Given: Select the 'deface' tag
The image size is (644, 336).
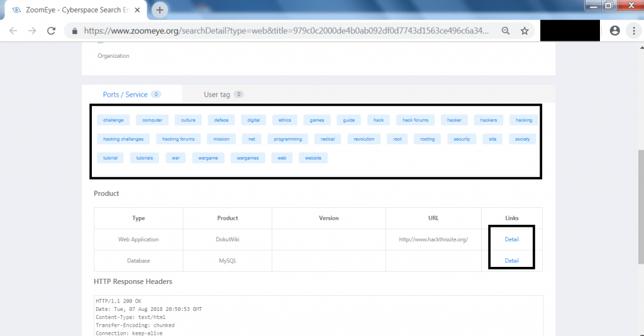Looking at the screenshot, I should click(x=221, y=120).
